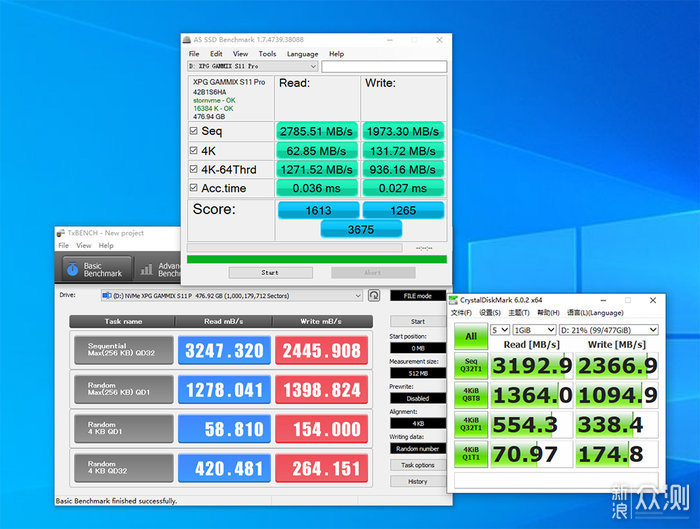Viewport: 700px width, 529px height.
Task: Click the 2785.51 MB/s Seq read value
Action: [317, 131]
